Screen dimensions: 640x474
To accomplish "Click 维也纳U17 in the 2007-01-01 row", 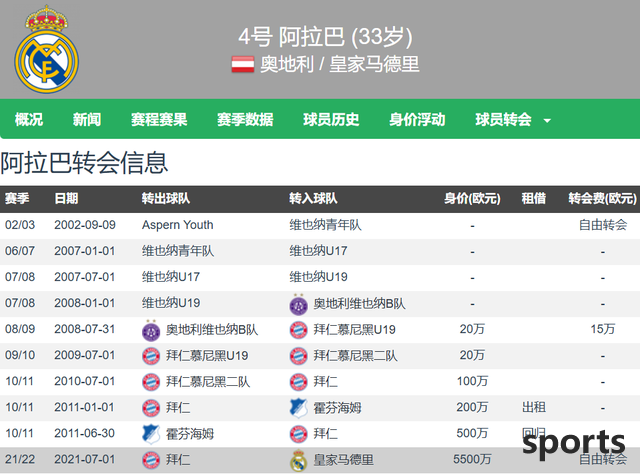I will pyautogui.click(x=318, y=251).
